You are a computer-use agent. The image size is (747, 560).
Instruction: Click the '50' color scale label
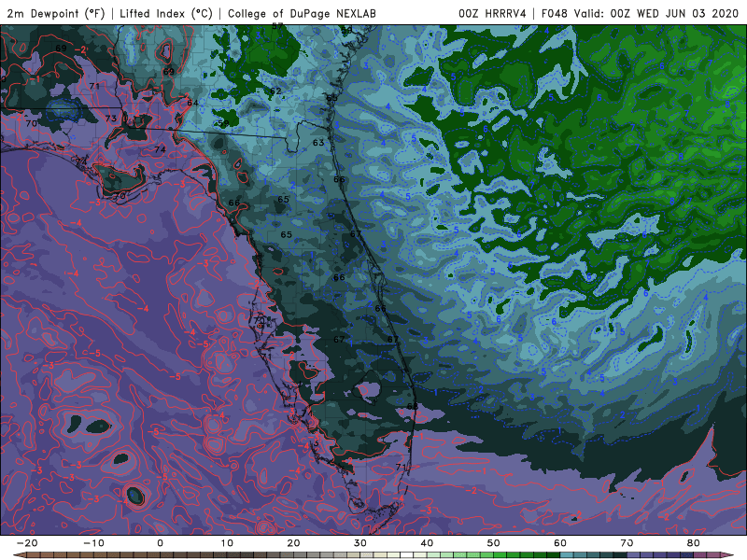pyautogui.click(x=494, y=543)
